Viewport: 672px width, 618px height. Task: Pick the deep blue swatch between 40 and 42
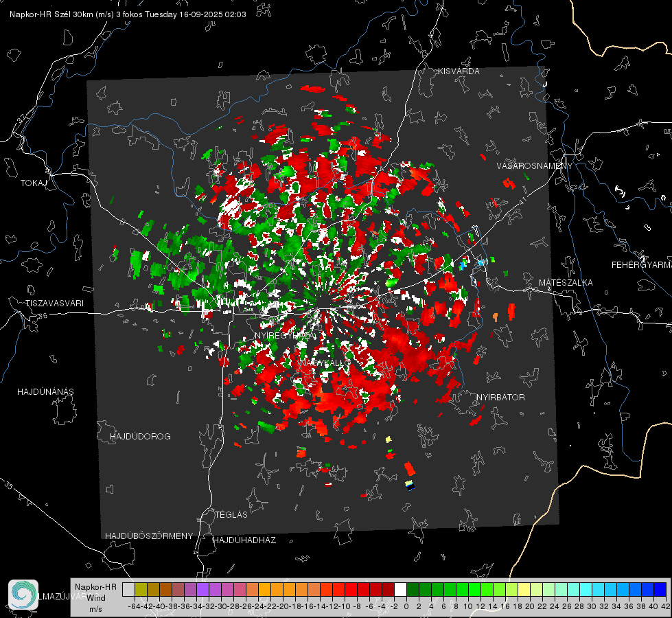coord(660,589)
